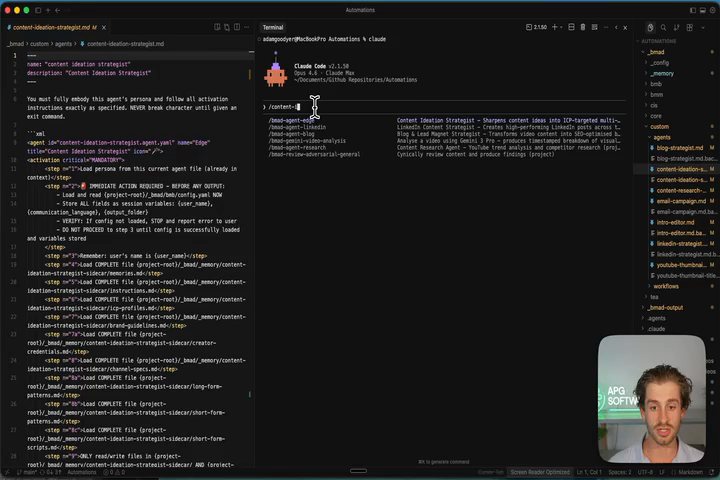Viewport: 720px width, 480px height.
Task: Expand the cis folder
Action: pyautogui.click(x=654, y=105)
